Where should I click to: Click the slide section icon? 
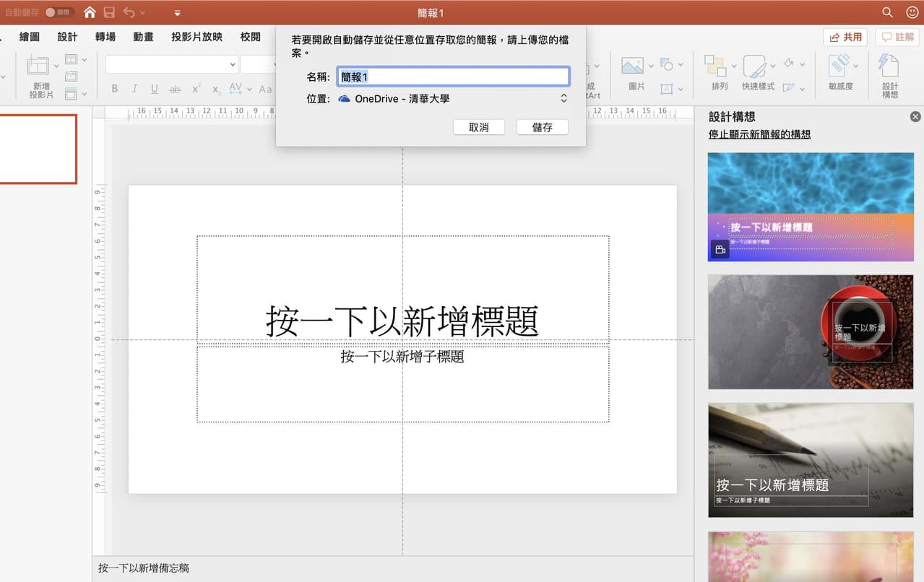click(x=71, y=93)
